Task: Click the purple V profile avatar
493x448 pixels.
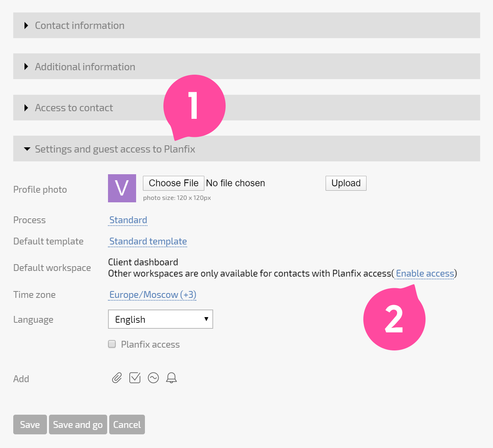Action: [x=122, y=188]
